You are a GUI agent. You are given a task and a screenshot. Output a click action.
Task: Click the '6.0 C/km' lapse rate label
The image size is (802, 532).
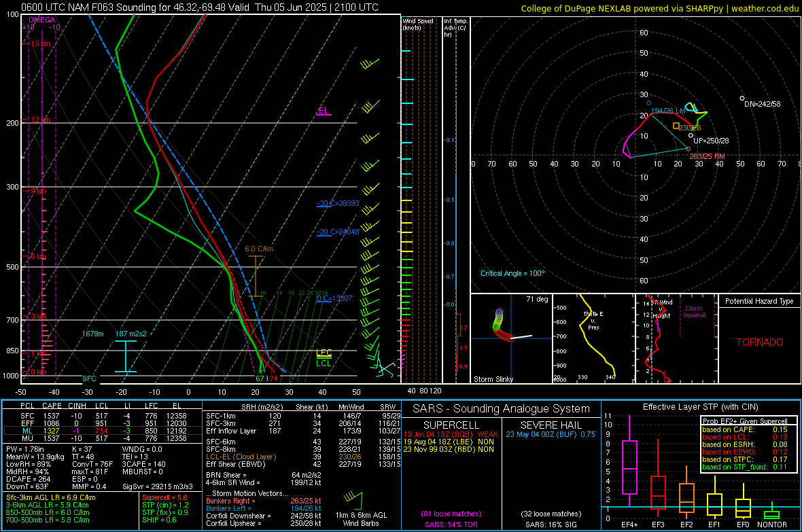[x=259, y=249]
